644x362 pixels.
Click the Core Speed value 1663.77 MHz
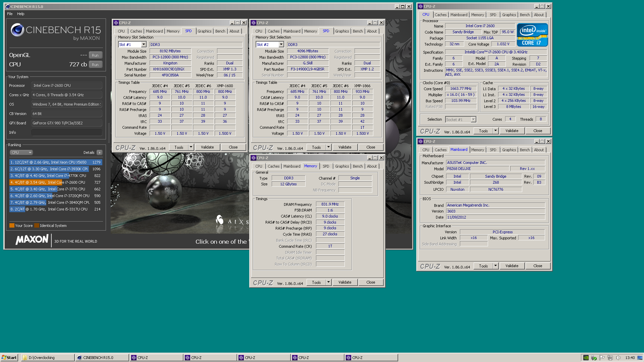461,88
